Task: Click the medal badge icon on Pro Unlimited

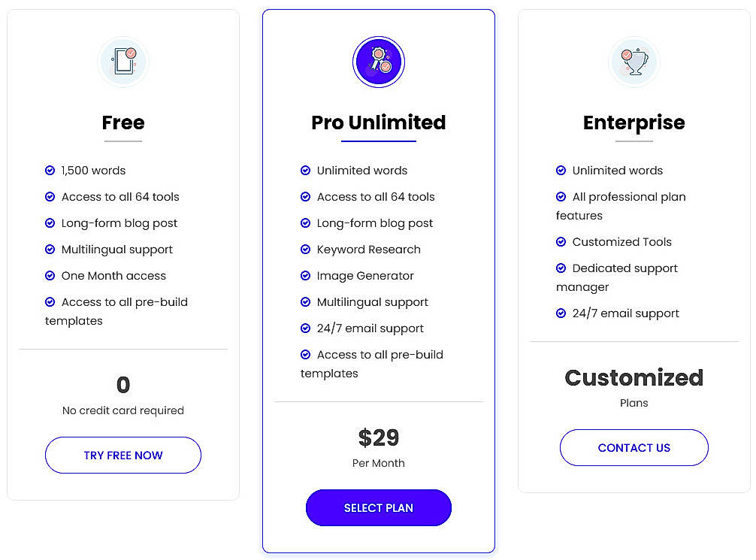Action: [x=378, y=62]
